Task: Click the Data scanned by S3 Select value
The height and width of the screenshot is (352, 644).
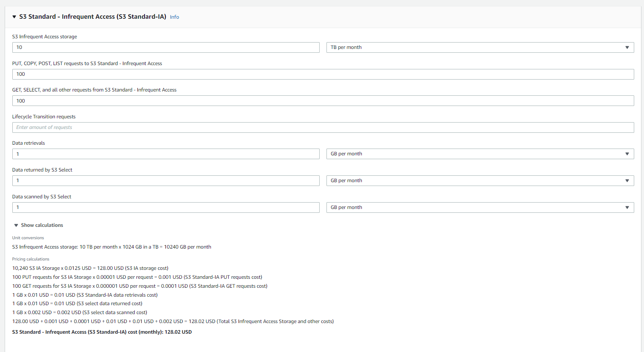Action: click(166, 207)
